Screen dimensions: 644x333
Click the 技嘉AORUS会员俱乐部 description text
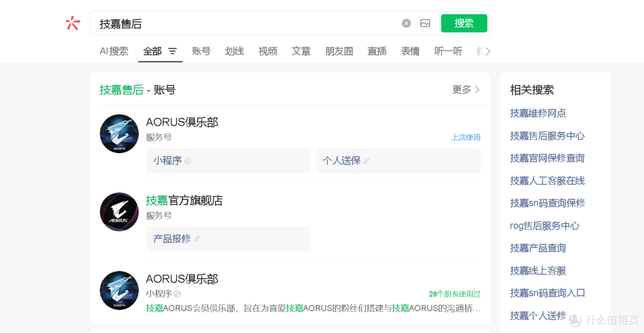313,308
